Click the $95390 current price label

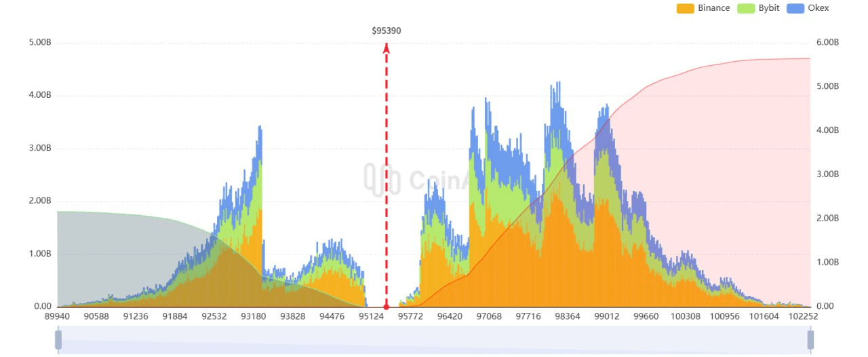coord(386,31)
